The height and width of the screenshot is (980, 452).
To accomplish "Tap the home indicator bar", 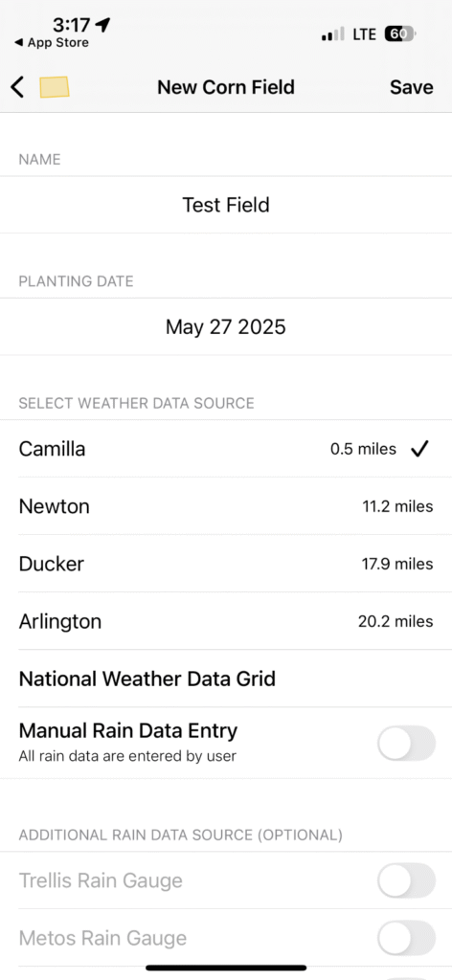I will (x=226, y=969).
